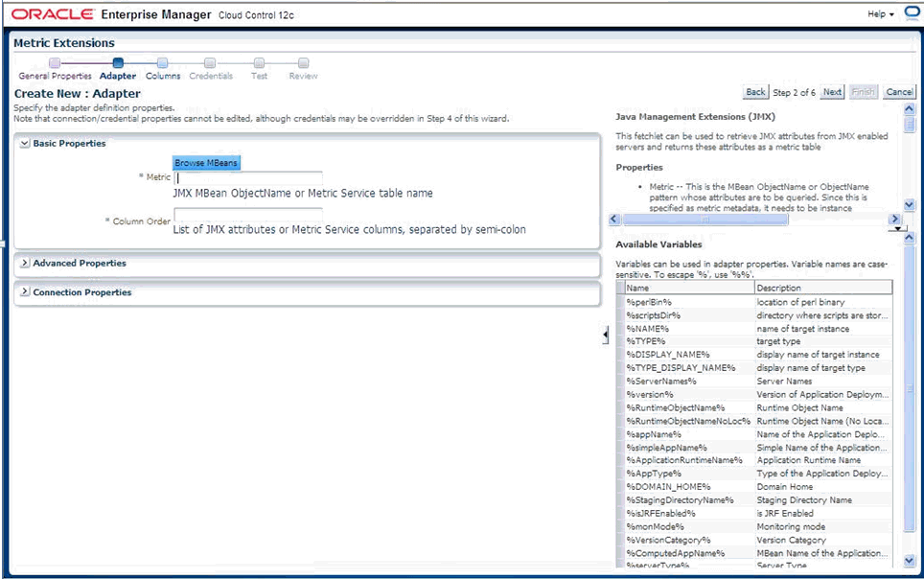The width and height of the screenshot is (924, 579).
Task: Select the %DISPLAY_NAME% variable row
Action: pos(754,355)
